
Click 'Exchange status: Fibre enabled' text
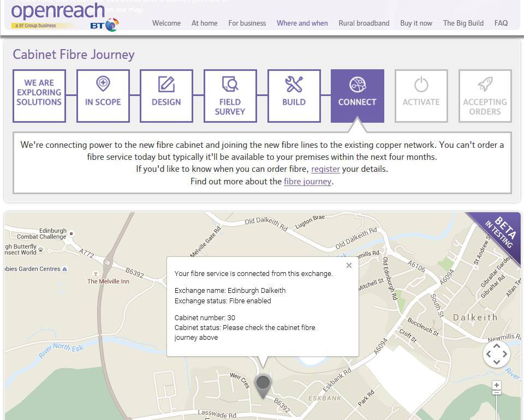(223, 301)
